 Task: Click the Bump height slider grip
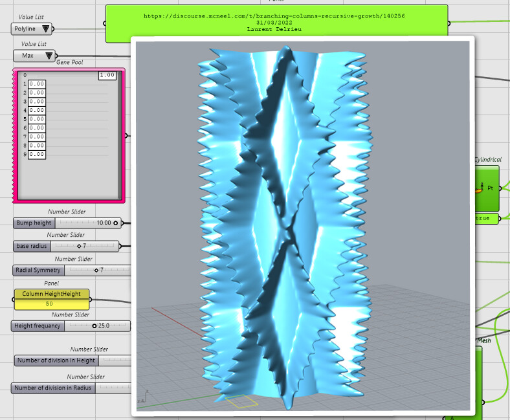click(115, 223)
